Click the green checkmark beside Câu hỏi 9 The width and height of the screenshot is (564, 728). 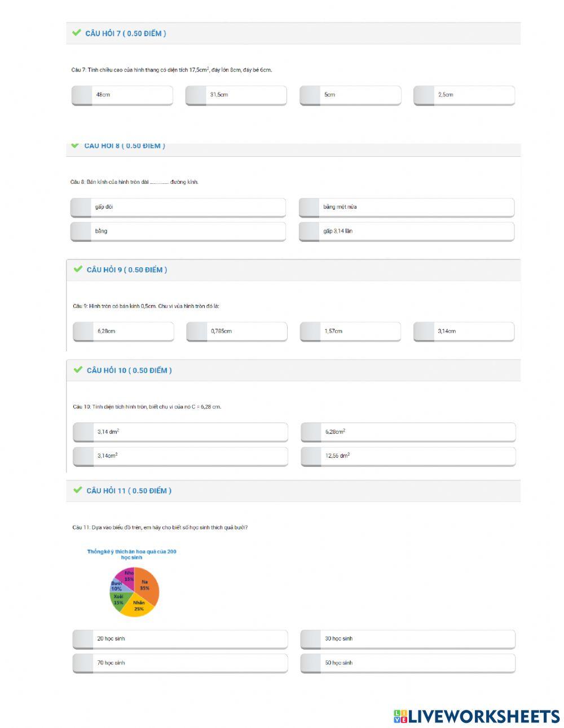78,269
